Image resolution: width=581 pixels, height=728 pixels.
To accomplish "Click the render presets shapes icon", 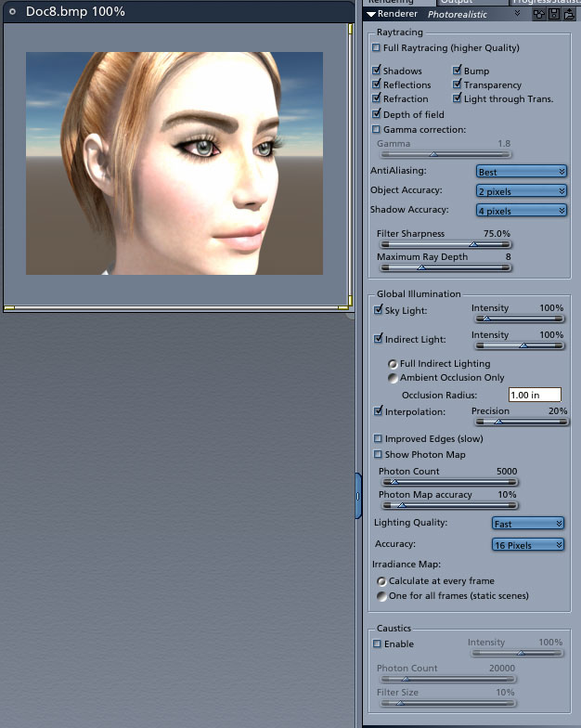I will (538, 14).
